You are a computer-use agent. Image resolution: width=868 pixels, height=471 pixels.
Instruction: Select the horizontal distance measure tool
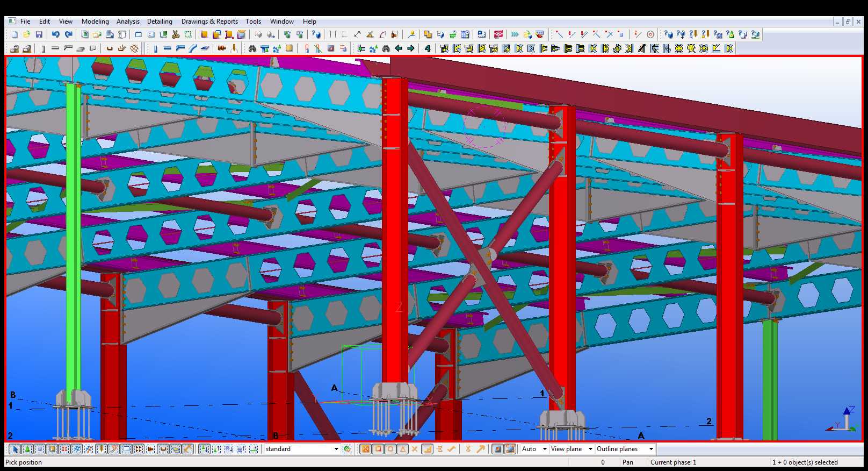[x=332, y=34]
